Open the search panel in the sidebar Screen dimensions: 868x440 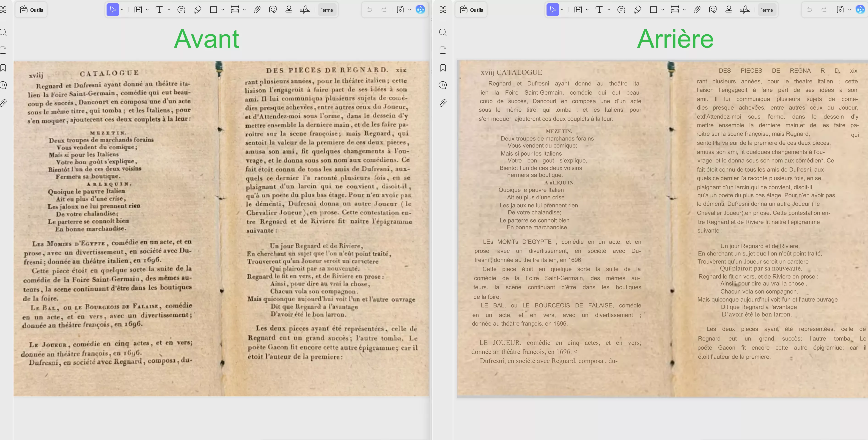pyautogui.click(x=4, y=32)
